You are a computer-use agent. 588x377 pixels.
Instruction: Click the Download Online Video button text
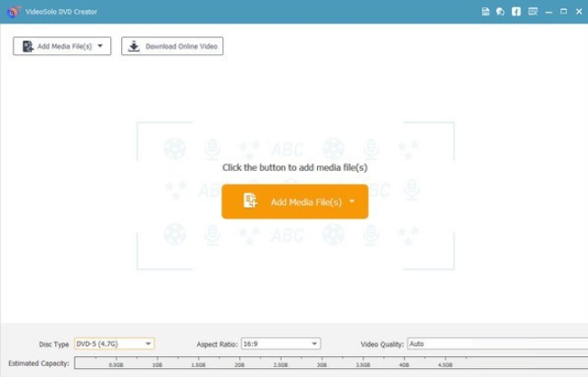[182, 46]
